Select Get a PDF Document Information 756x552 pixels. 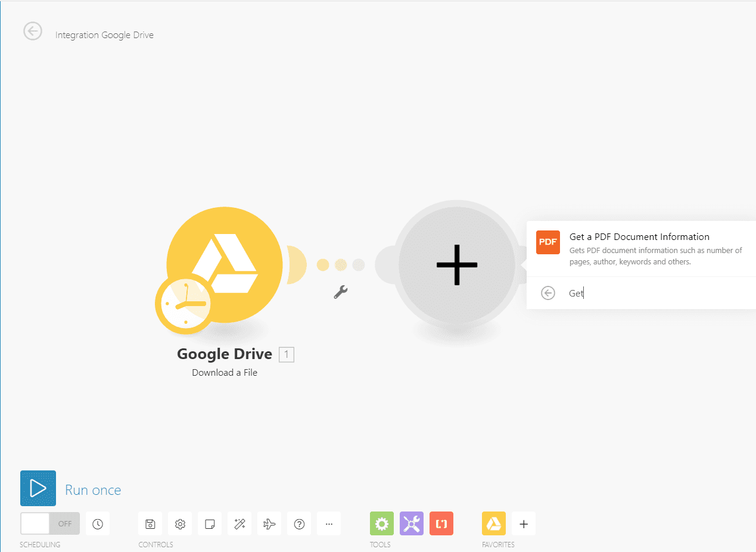point(640,248)
